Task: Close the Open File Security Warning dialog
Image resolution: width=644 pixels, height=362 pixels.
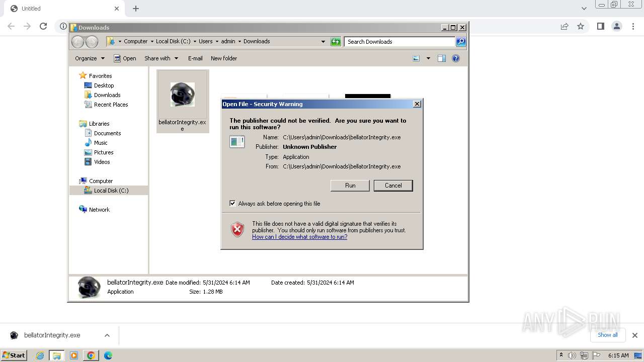Action: (x=417, y=104)
